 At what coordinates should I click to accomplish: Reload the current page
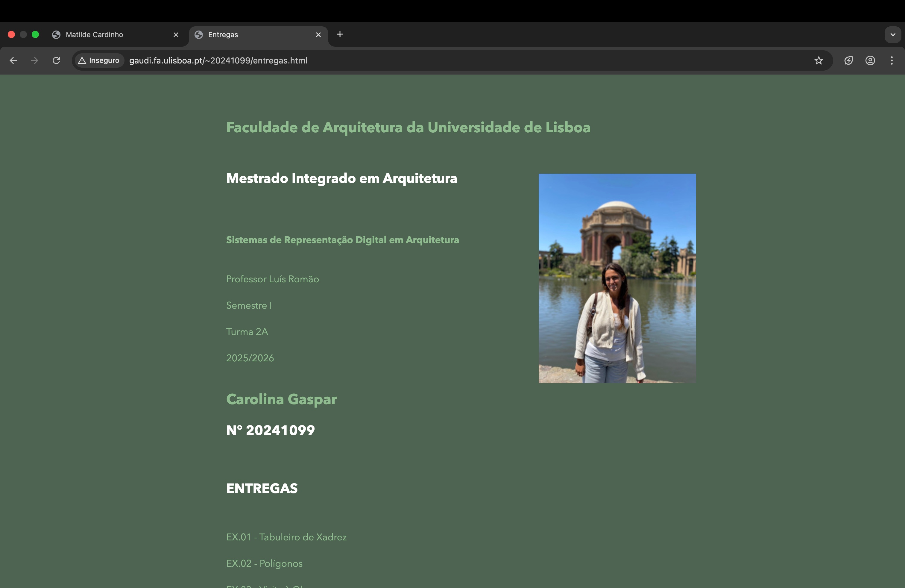click(x=56, y=60)
